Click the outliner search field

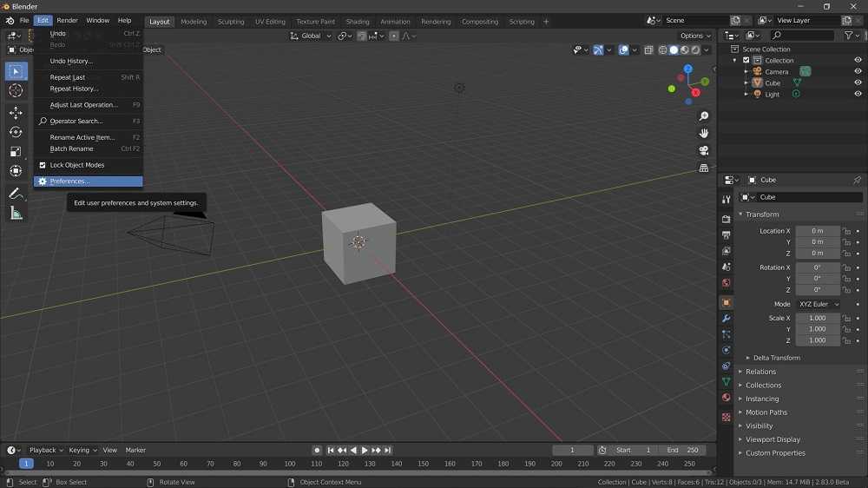801,36
